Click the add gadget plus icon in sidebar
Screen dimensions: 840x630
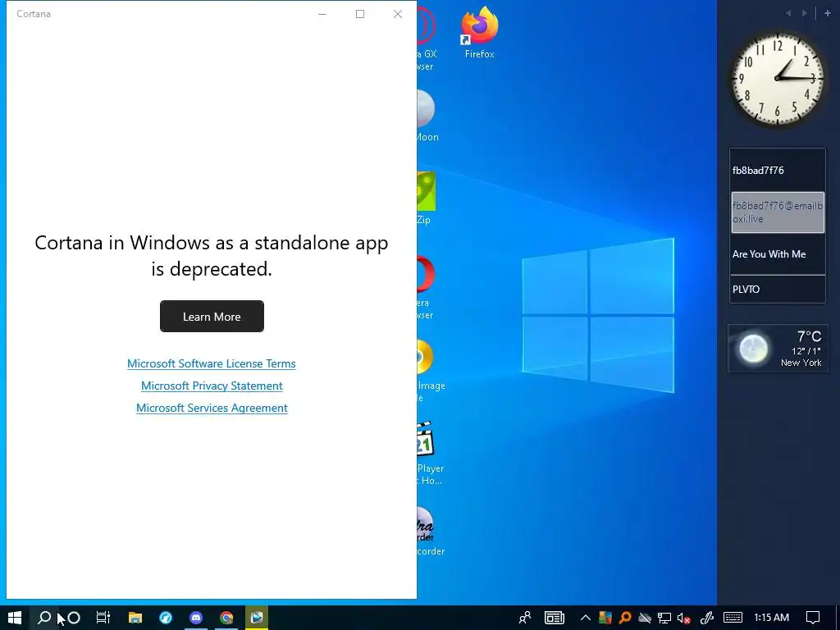coord(827,13)
